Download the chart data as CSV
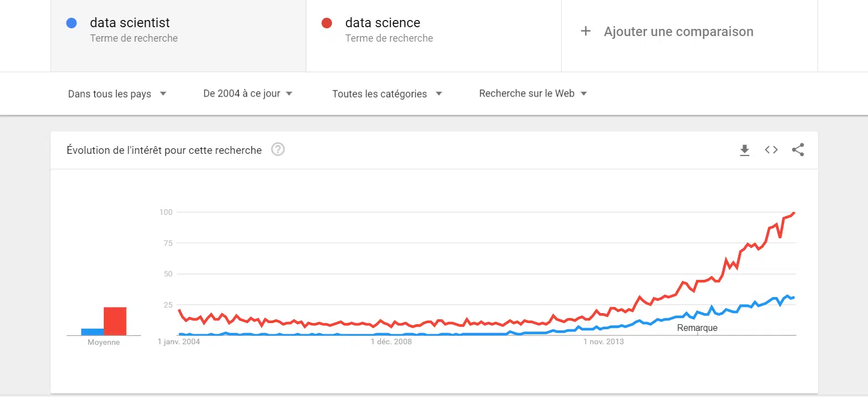This screenshot has height=397, width=868. click(745, 150)
